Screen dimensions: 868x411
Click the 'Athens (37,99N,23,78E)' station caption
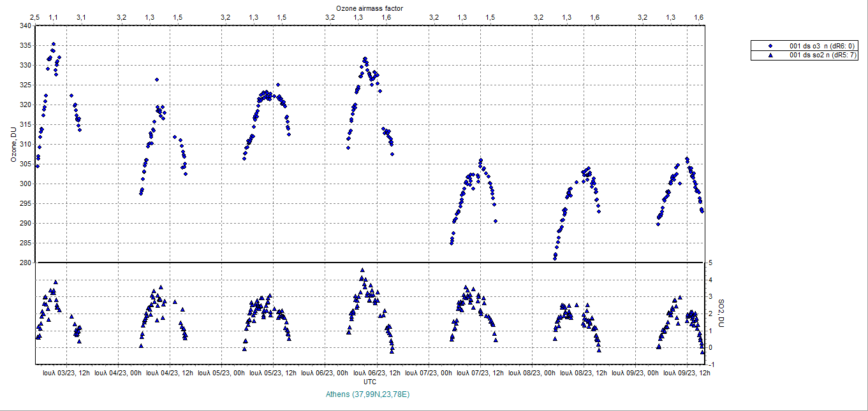[367, 394]
